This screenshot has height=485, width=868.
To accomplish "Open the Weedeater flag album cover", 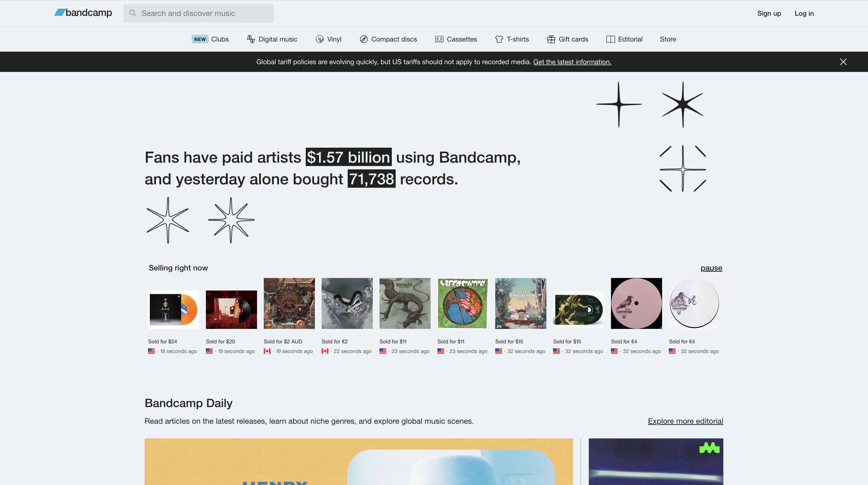I will [463, 303].
